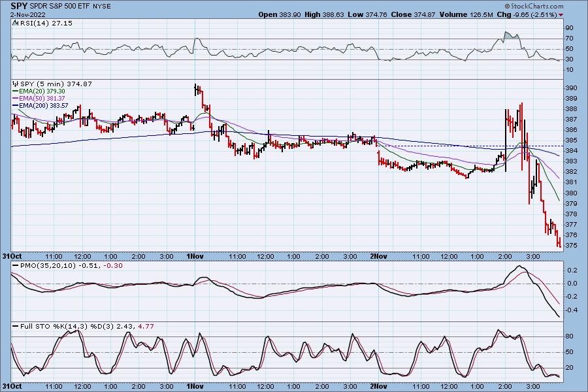Select the dark blue EMA(200) legend line marker
The height and width of the screenshot is (392, 588).
[16, 105]
